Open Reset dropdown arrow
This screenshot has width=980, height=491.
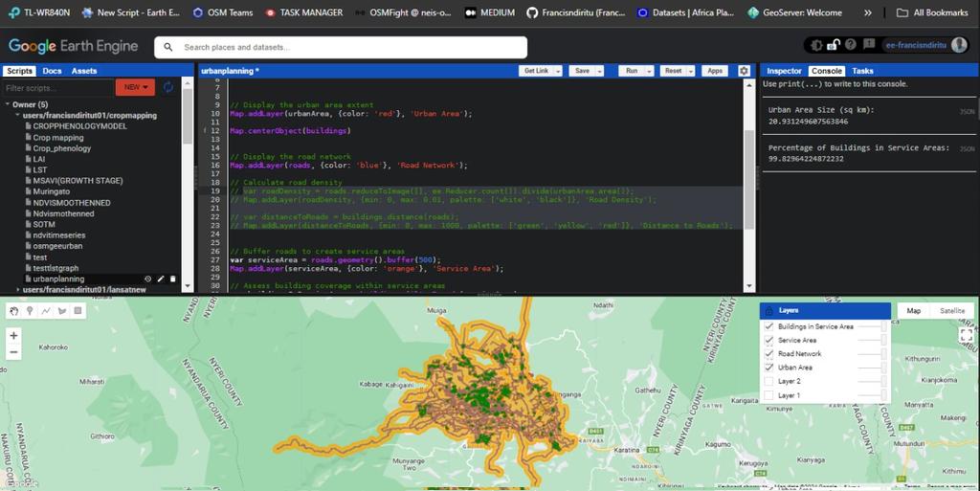click(x=691, y=71)
